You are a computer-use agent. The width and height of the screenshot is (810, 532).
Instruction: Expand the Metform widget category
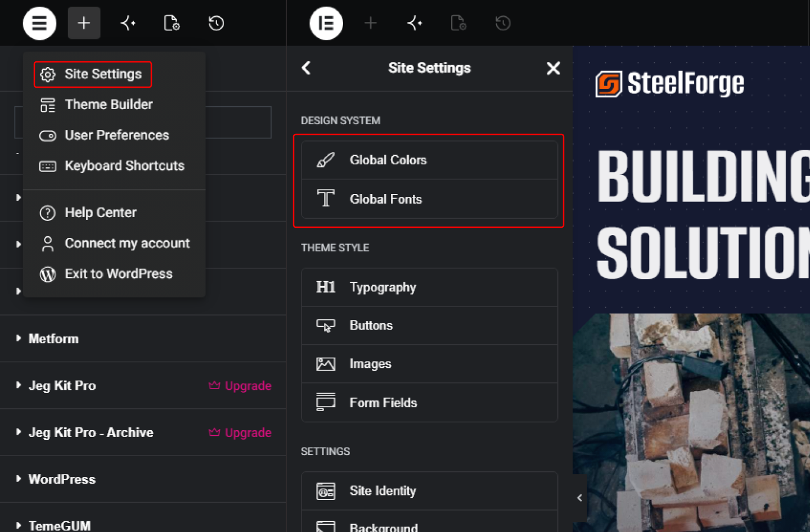point(143,339)
